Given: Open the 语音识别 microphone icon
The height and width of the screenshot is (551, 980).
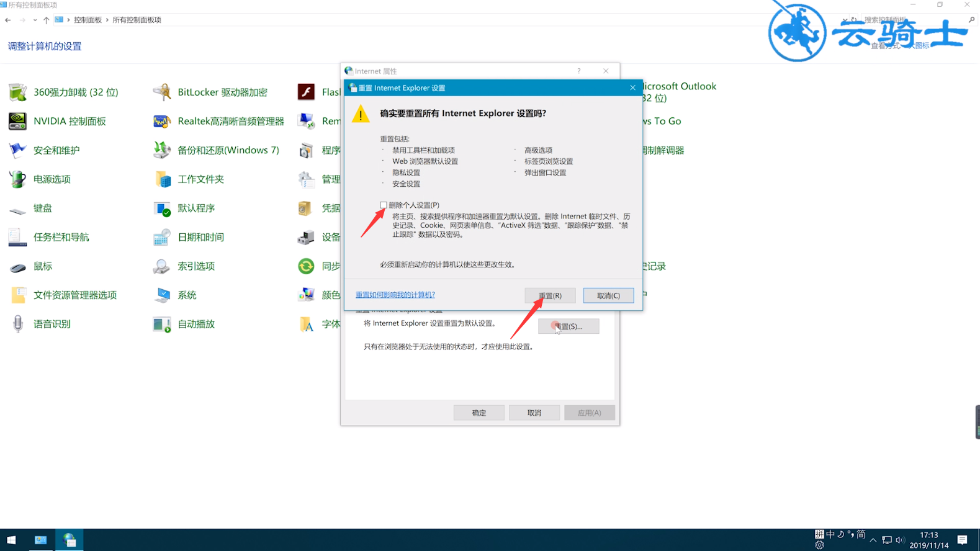Looking at the screenshot, I should tap(17, 324).
